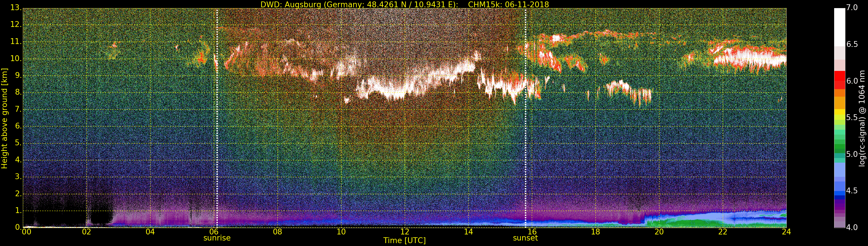
Task: Click the plot title naming DWD Augsburg
Action: (404, 4)
